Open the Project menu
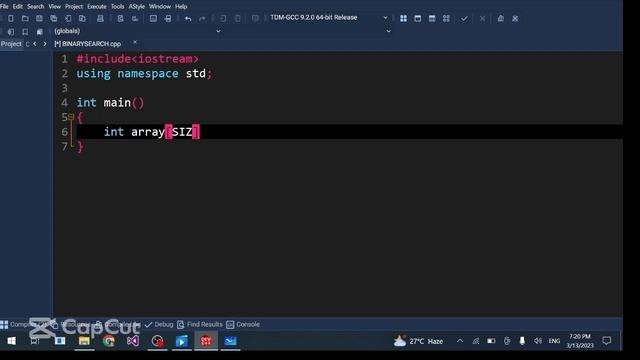Screen dimensions: 640x360 [74, 7]
